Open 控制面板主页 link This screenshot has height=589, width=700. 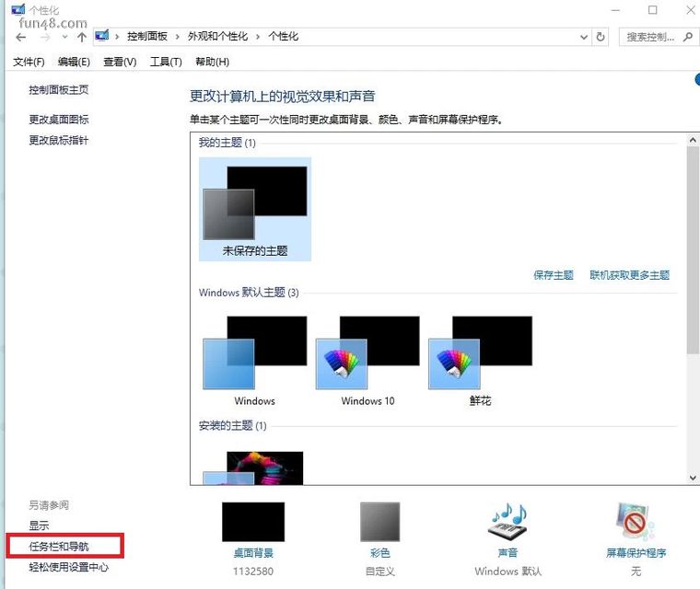coord(58,89)
